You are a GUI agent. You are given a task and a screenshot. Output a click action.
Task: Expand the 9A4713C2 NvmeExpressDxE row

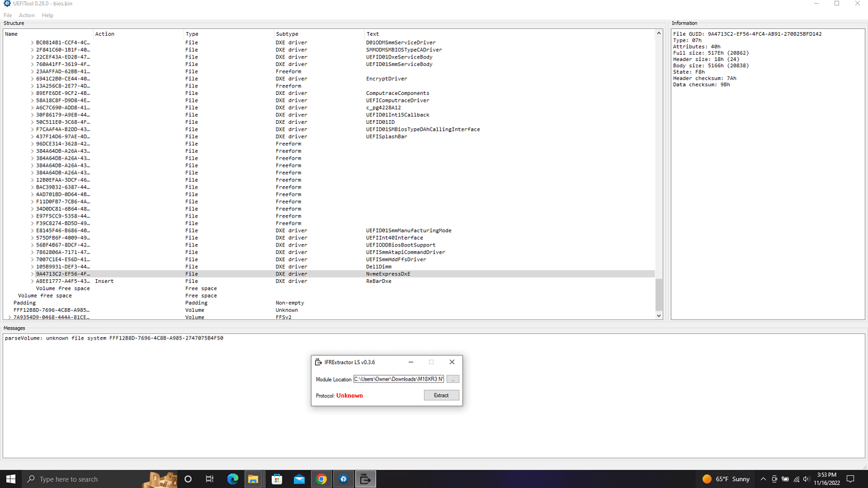32,274
